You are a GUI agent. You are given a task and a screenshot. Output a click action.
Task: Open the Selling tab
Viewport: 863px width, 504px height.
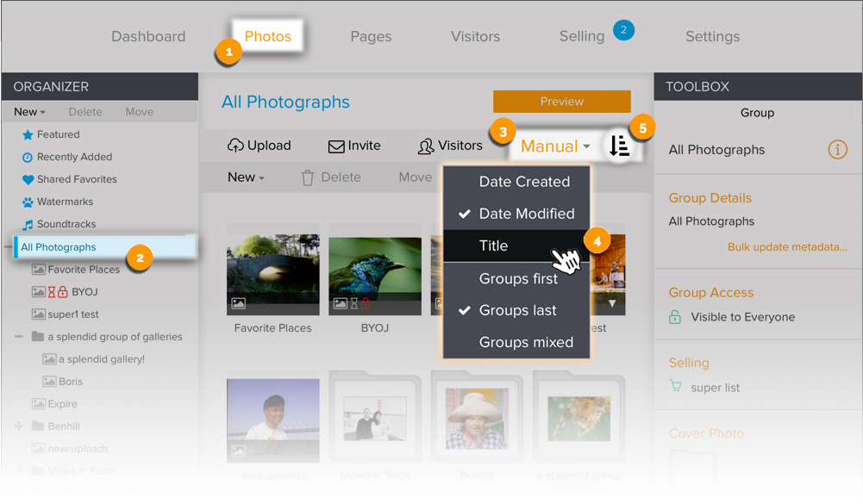coord(582,36)
